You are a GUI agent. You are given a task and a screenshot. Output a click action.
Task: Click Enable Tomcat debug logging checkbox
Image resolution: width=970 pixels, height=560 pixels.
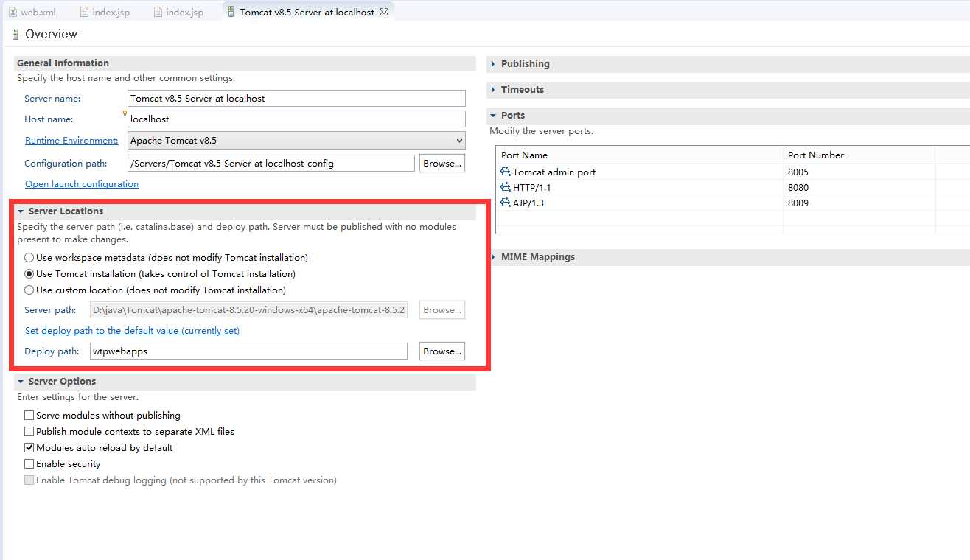pos(29,480)
